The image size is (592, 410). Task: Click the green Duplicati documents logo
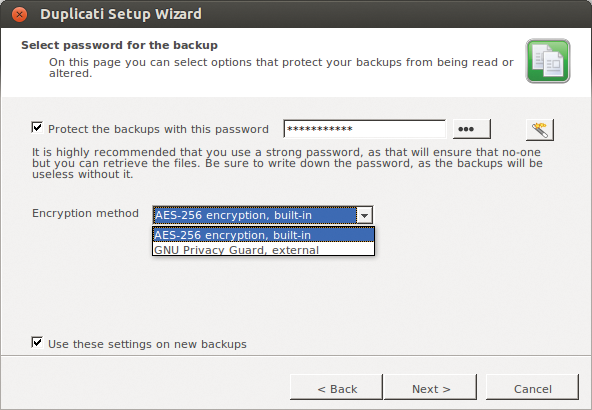[x=548, y=61]
